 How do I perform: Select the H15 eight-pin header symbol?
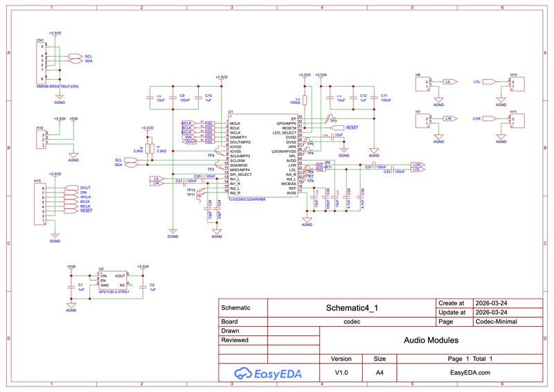[40, 204]
